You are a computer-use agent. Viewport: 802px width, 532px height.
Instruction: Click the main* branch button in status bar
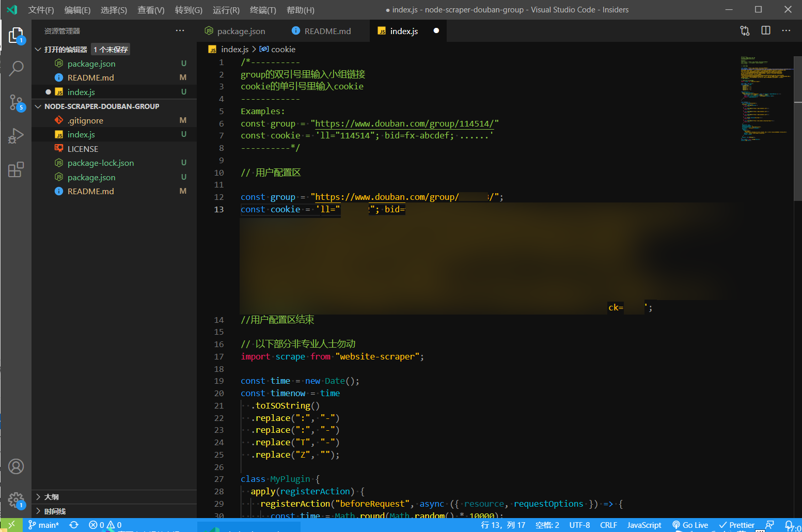(44, 525)
